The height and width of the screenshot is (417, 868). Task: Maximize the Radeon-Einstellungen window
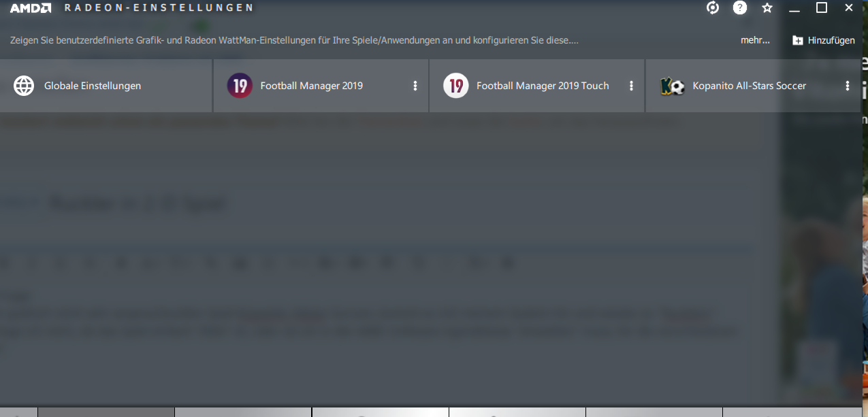[x=822, y=7]
